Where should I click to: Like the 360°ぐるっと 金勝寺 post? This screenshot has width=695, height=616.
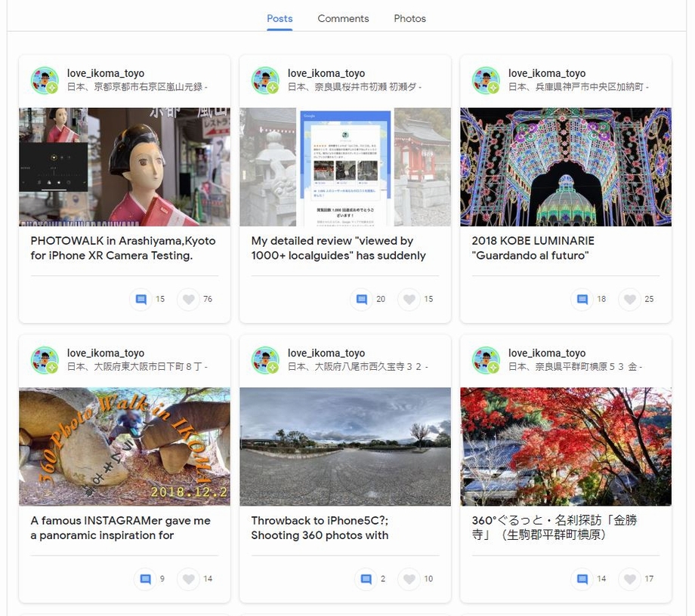(x=630, y=579)
